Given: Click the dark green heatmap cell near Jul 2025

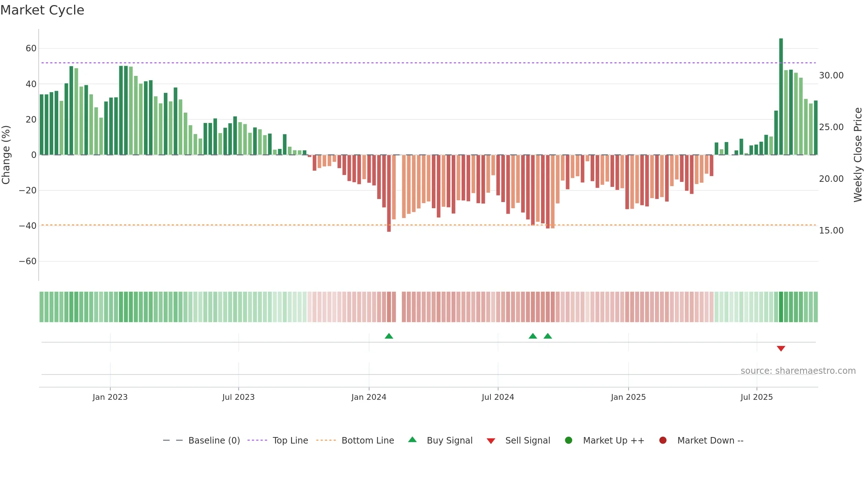Looking at the screenshot, I should [x=781, y=307].
